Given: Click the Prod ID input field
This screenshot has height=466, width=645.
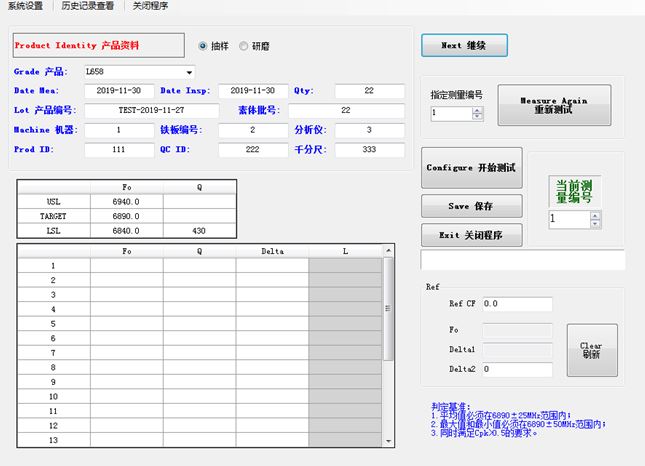Looking at the screenshot, I should click(x=119, y=150).
